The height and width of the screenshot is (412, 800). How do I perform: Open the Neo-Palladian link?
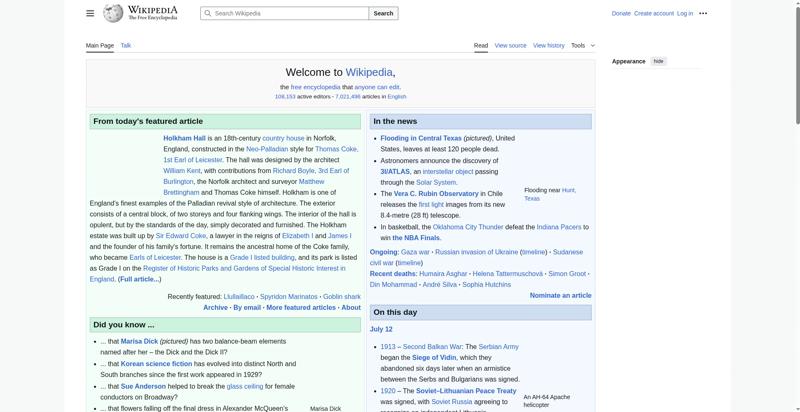pyautogui.click(x=267, y=149)
